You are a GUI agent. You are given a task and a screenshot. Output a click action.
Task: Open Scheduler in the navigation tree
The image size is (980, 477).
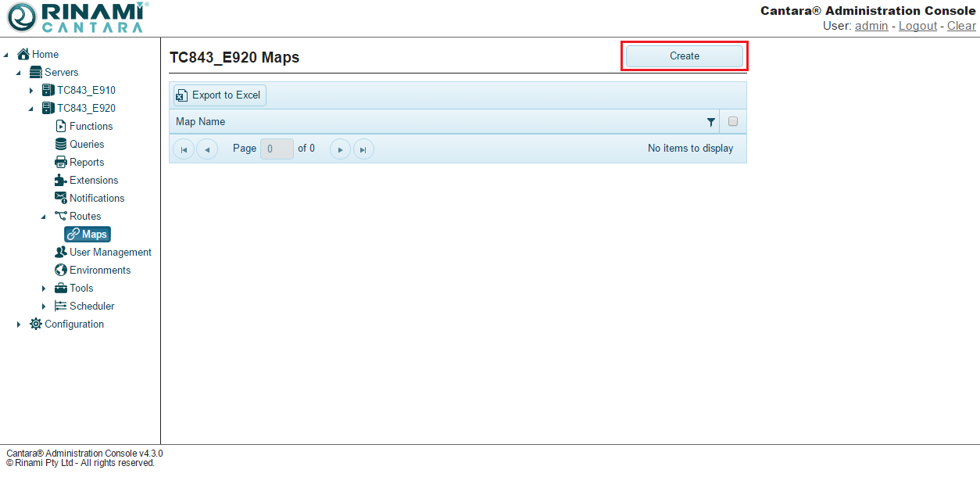click(x=91, y=307)
